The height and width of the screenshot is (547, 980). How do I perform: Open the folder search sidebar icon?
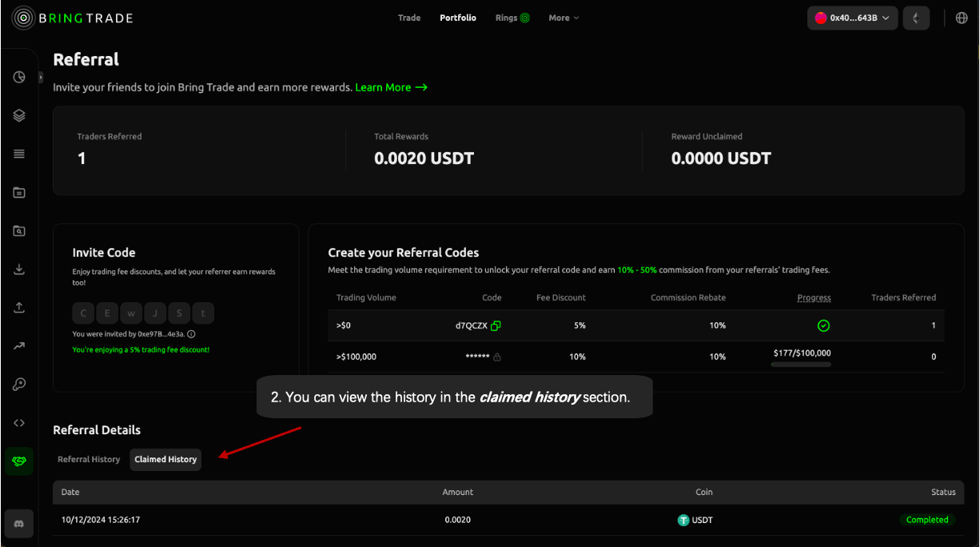point(19,231)
